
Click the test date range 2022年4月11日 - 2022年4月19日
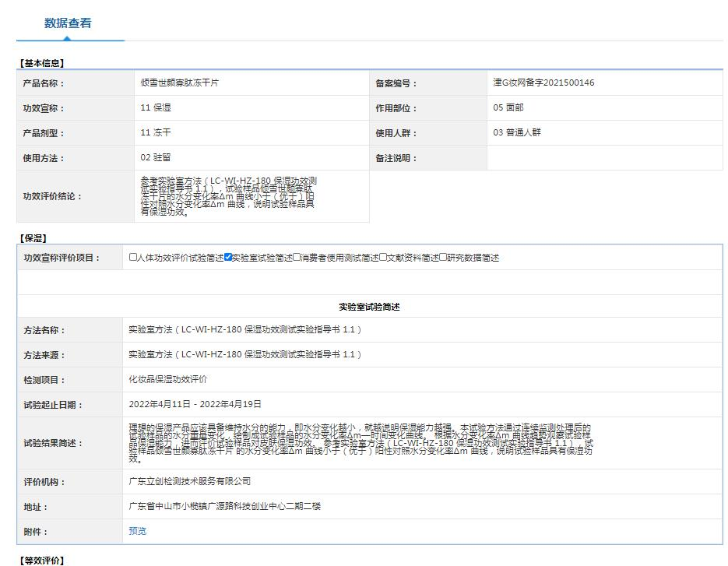click(195, 404)
